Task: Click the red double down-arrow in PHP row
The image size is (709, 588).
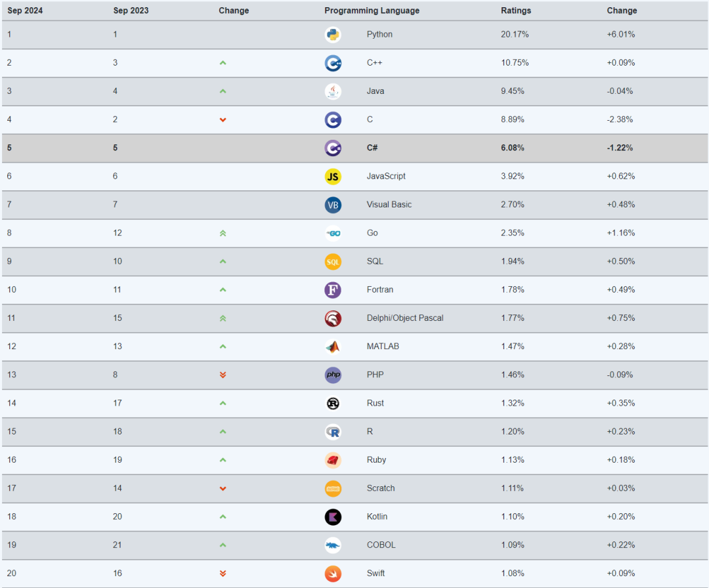Action: pos(223,375)
